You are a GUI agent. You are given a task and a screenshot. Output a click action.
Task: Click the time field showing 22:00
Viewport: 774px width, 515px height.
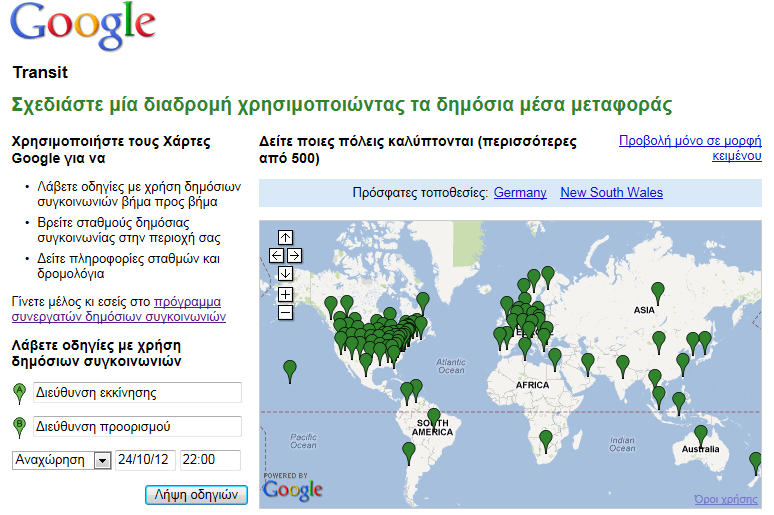[x=210, y=460]
